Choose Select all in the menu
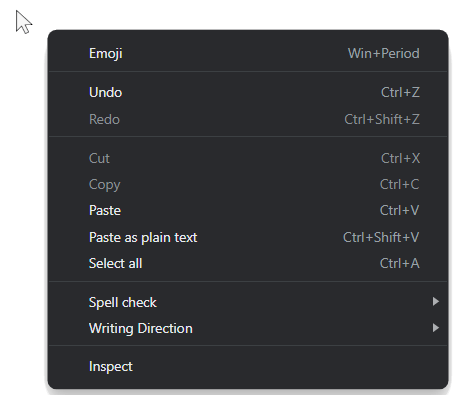This screenshot has width=462, height=397. 248,263
